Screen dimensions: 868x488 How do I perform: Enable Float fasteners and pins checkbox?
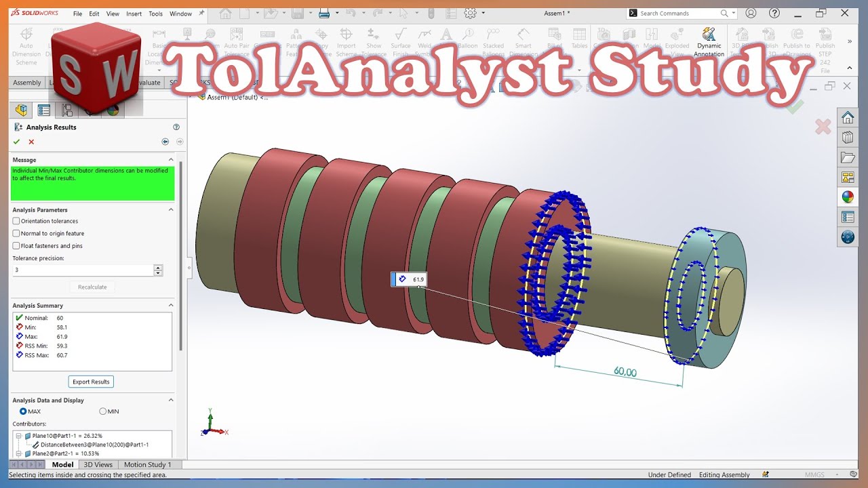[16, 245]
